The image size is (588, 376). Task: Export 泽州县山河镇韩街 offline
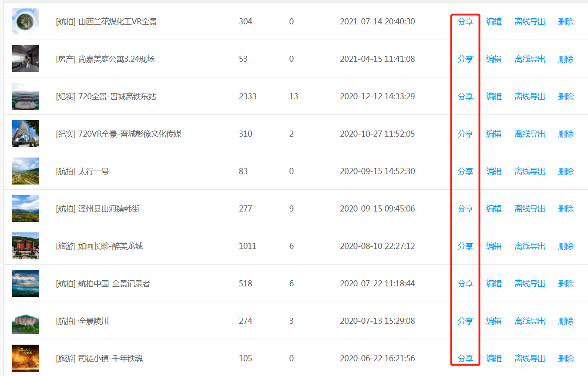coord(530,209)
